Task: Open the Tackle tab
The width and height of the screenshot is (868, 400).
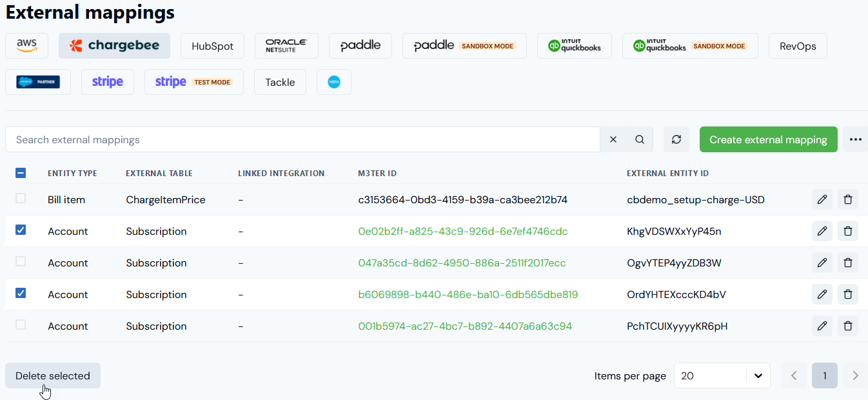Action: [280, 82]
